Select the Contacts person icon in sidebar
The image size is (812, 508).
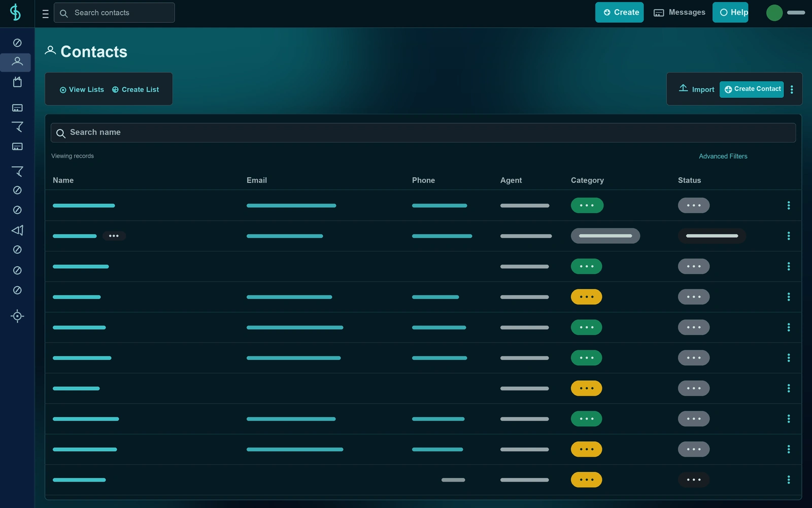click(x=17, y=62)
